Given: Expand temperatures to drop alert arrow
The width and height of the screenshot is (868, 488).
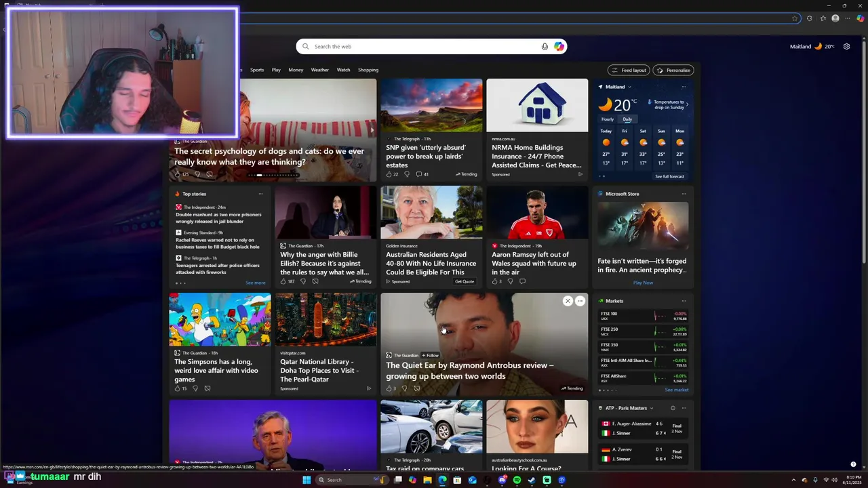Looking at the screenshot, I should (687, 104).
